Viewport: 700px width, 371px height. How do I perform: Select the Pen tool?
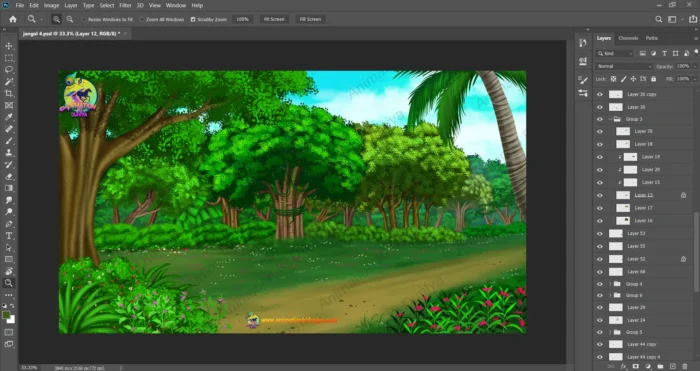coord(8,224)
